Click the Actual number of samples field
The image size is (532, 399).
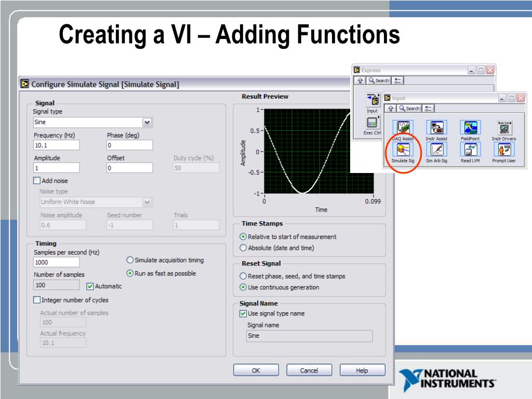point(63,322)
